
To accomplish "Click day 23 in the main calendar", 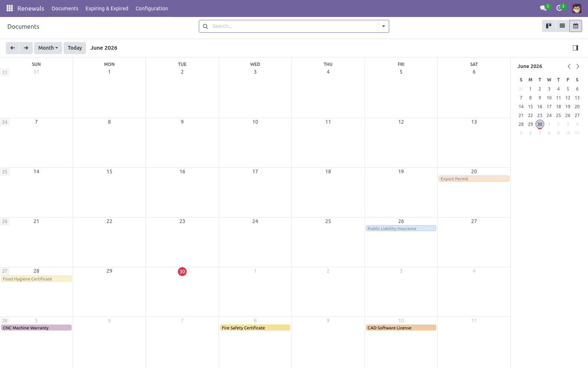I will pos(182,221).
